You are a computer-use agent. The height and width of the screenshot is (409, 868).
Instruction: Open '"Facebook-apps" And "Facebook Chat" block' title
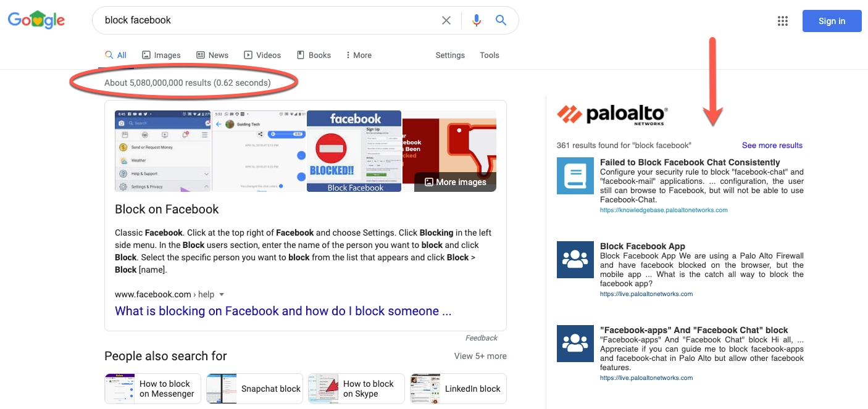click(694, 330)
